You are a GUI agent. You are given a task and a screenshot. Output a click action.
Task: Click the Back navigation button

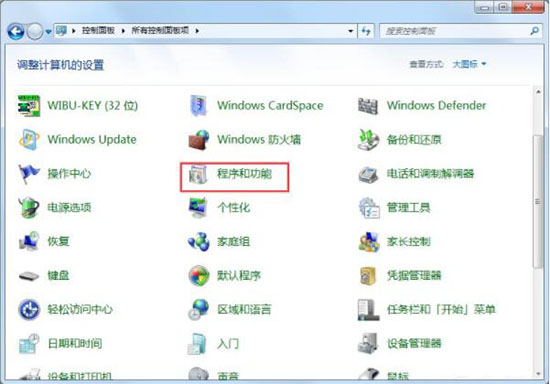[16, 32]
